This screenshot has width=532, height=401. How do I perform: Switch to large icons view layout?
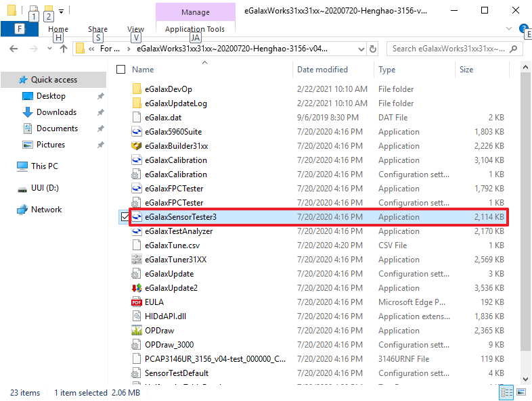[x=520, y=392]
